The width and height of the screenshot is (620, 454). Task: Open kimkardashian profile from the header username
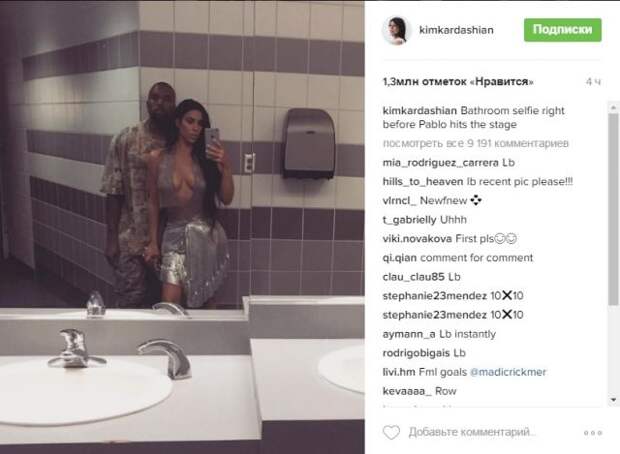[456, 30]
